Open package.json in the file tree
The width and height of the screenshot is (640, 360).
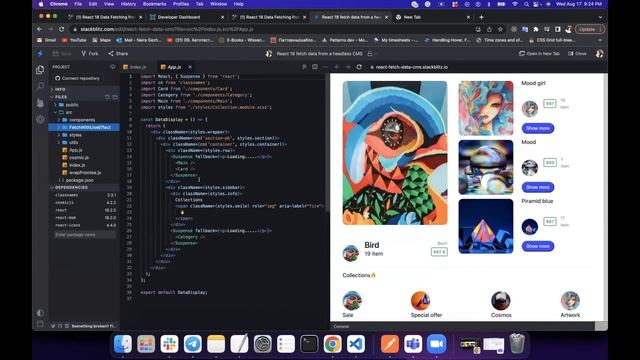(x=79, y=180)
